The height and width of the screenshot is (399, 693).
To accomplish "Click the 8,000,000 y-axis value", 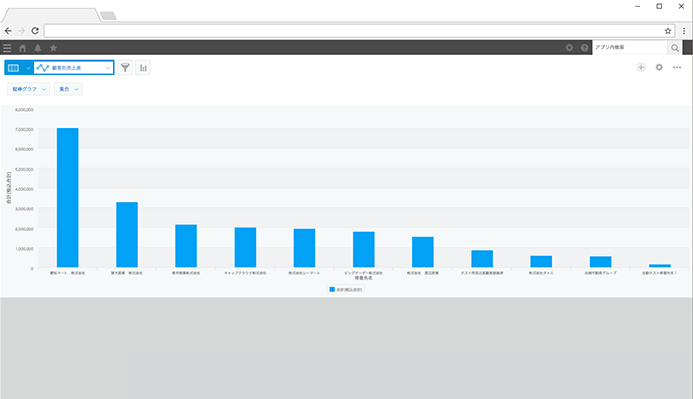I will coord(24,110).
